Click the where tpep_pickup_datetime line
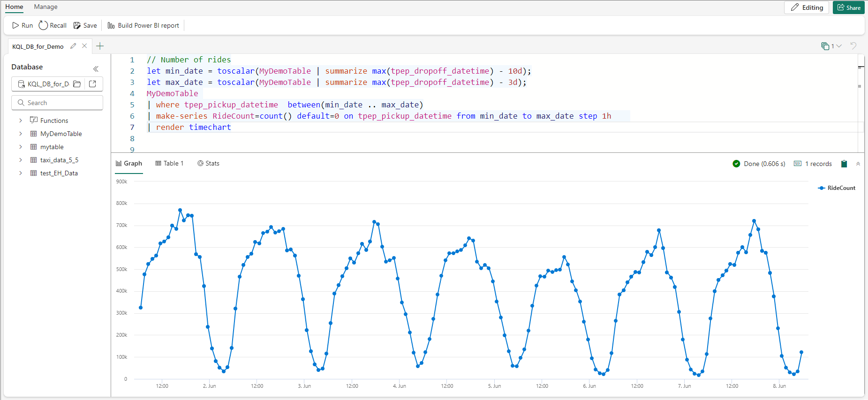Image resolution: width=868 pixels, height=400 pixels. 285,105
